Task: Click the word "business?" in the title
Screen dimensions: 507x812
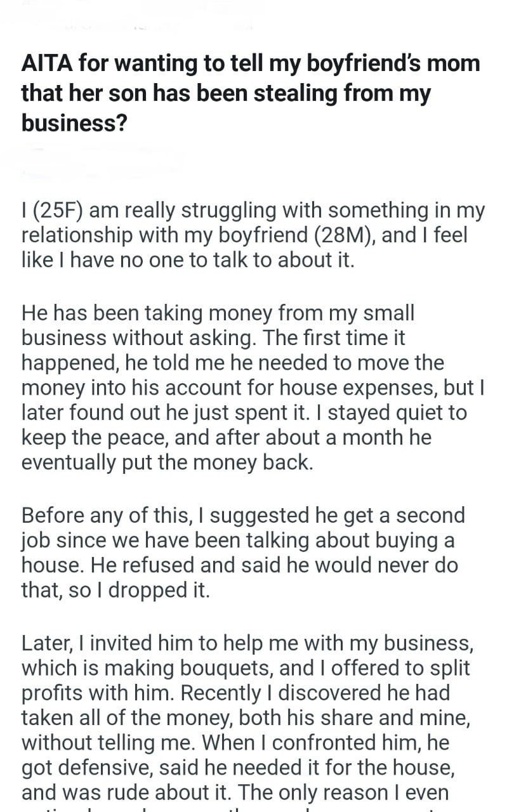Action: (x=74, y=122)
